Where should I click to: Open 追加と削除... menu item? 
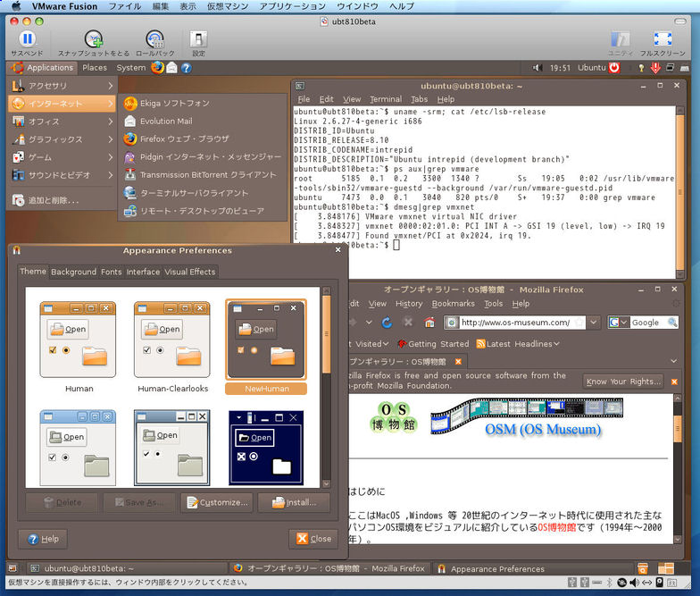tap(62, 200)
